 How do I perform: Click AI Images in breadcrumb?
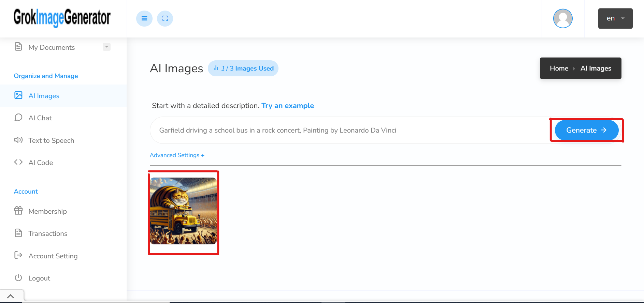(x=596, y=68)
